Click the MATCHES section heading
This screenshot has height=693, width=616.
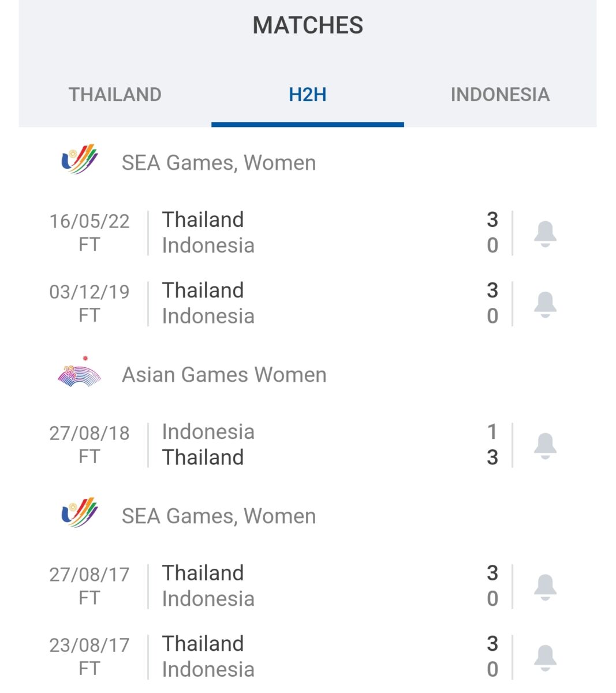click(x=308, y=25)
